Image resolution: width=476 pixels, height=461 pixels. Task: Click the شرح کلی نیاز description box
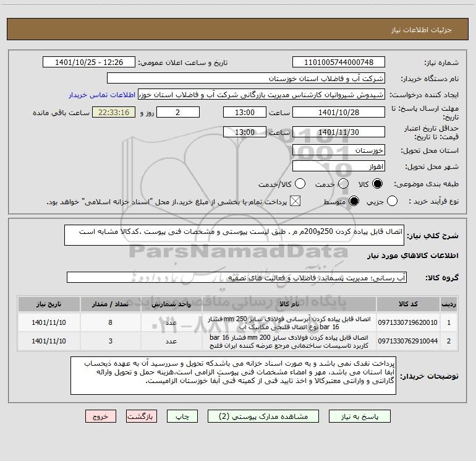[234, 235]
